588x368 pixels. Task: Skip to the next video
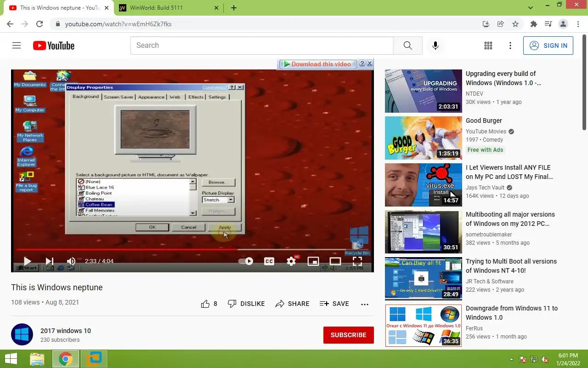click(50, 261)
